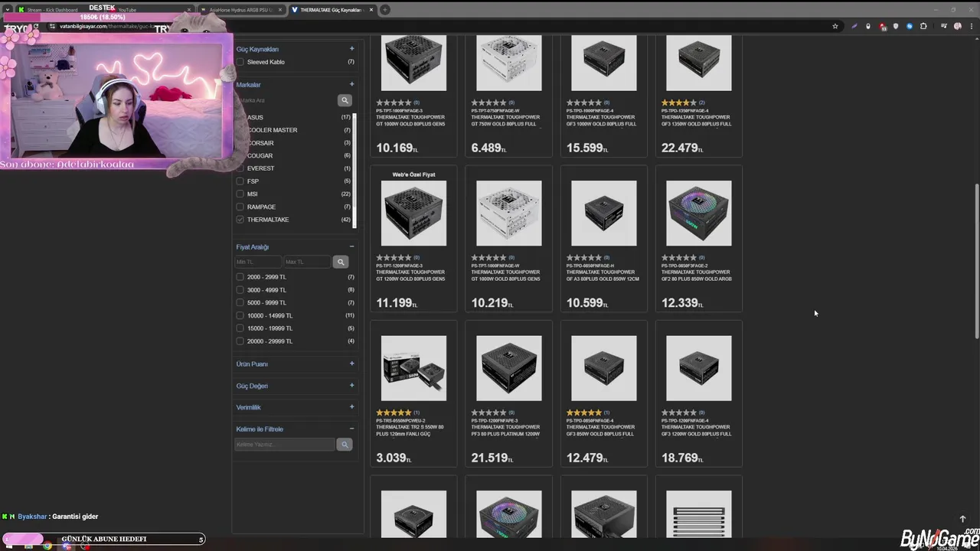Expand the Güç Değeri filter section
The width and height of the screenshot is (980, 551).
(351, 385)
